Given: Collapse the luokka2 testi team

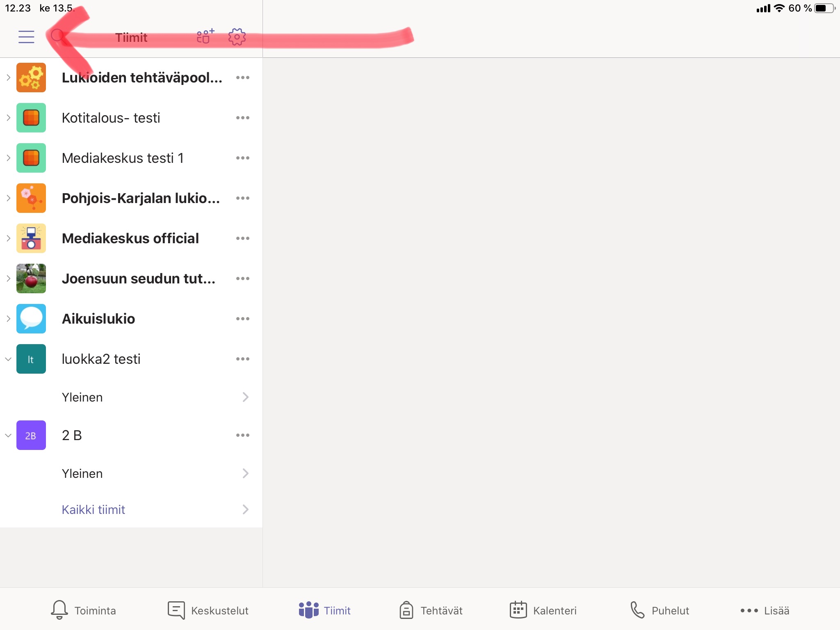Looking at the screenshot, I should pos(8,359).
